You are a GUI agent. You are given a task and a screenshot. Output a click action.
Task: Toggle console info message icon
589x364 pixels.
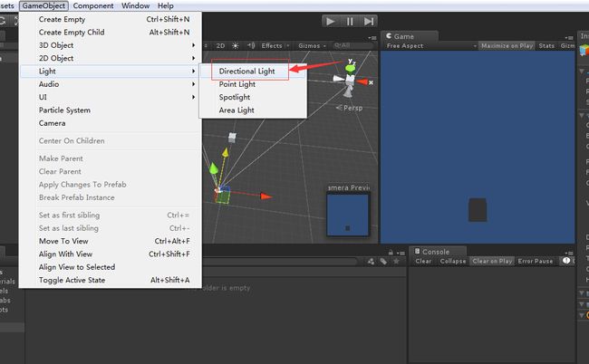(566, 261)
